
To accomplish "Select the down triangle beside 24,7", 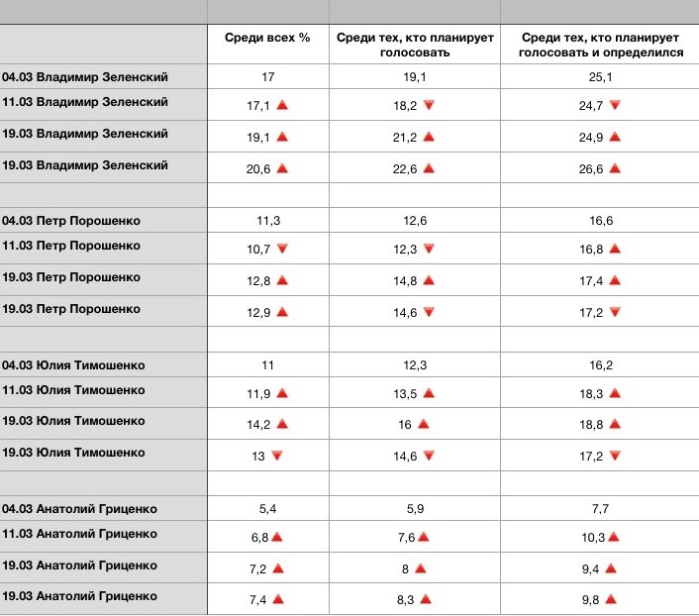I will coord(614,104).
